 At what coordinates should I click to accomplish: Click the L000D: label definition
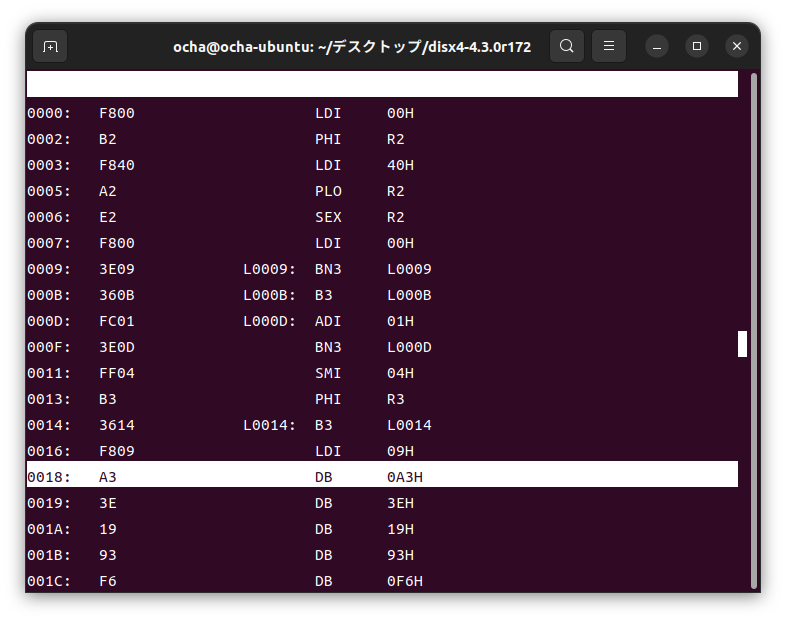coord(269,321)
